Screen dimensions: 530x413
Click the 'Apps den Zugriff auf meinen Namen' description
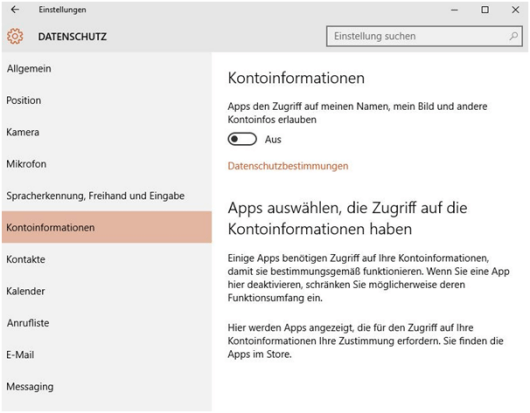pos(357,113)
